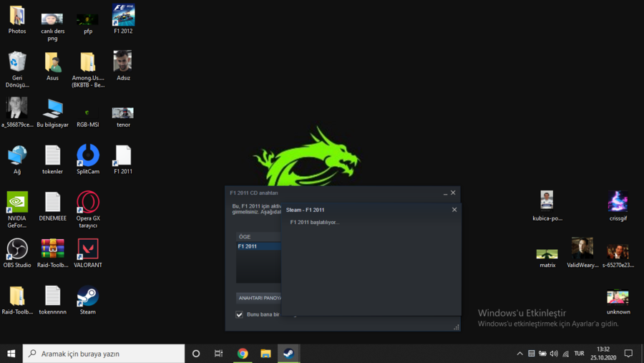Click the ANAHTARI PANOYA button
644x363 pixels.
pyautogui.click(x=259, y=298)
